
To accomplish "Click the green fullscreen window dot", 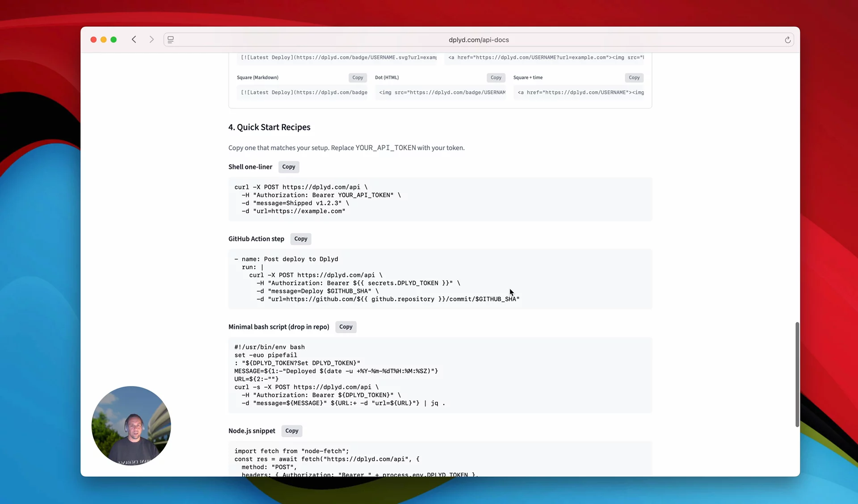I will [114, 39].
